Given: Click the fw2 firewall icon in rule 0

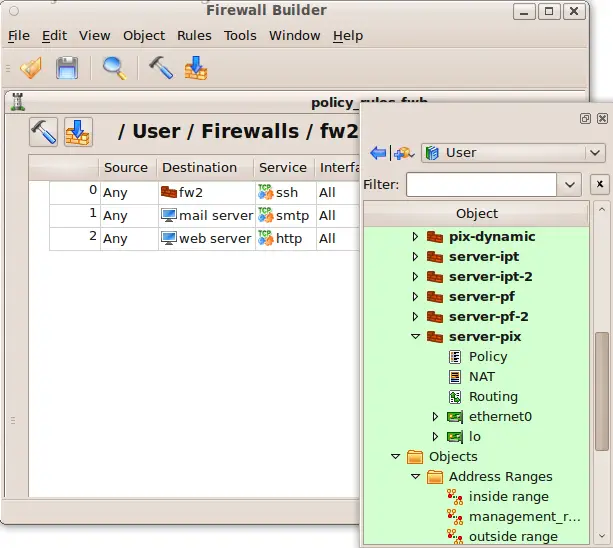Looking at the screenshot, I should pos(169,192).
